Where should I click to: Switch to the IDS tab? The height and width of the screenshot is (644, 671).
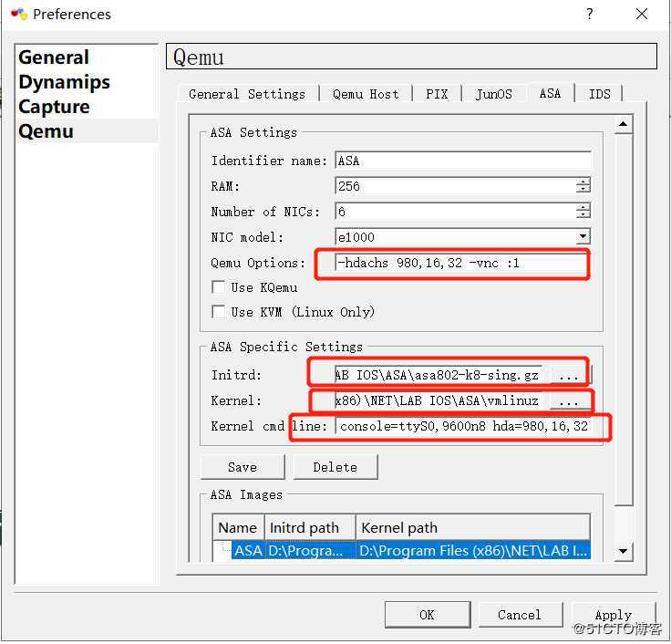pyautogui.click(x=599, y=94)
